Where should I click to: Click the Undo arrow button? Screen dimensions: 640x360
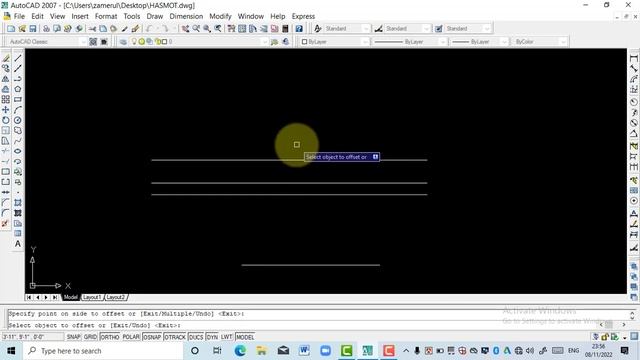pos(149,29)
